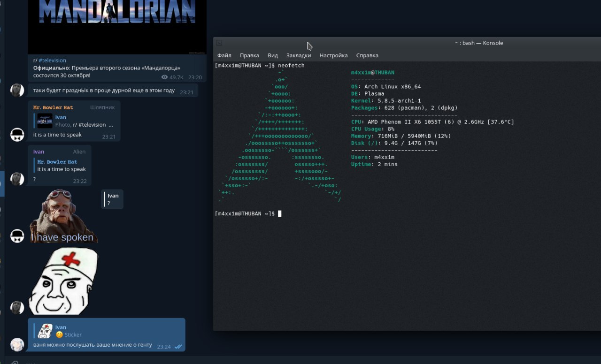Image resolution: width=601 pixels, height=364 pixels.
Task: Click the 23:24 timestamp on blue message
Action: pos(164,347)
